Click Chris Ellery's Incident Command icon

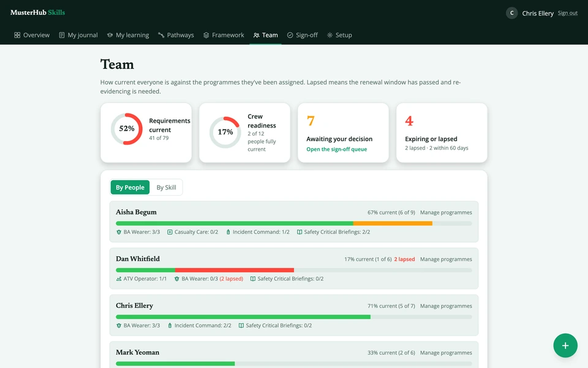click(x=170, y=326)
